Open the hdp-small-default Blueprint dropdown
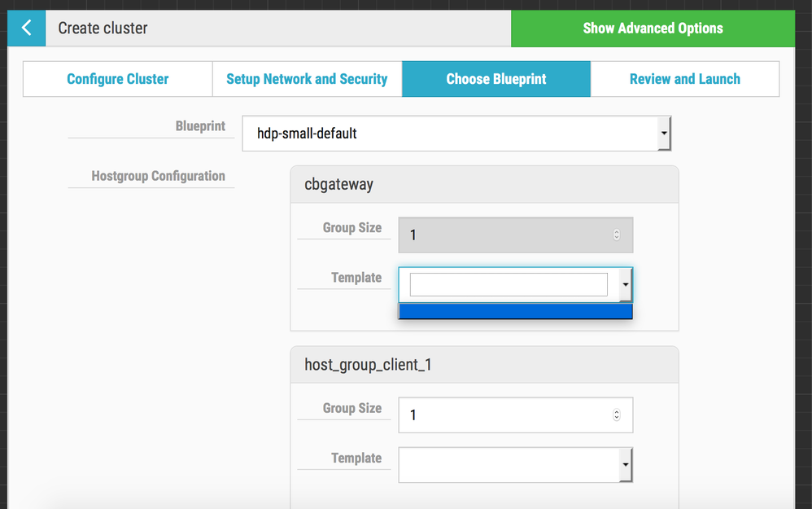 point(456,133)
